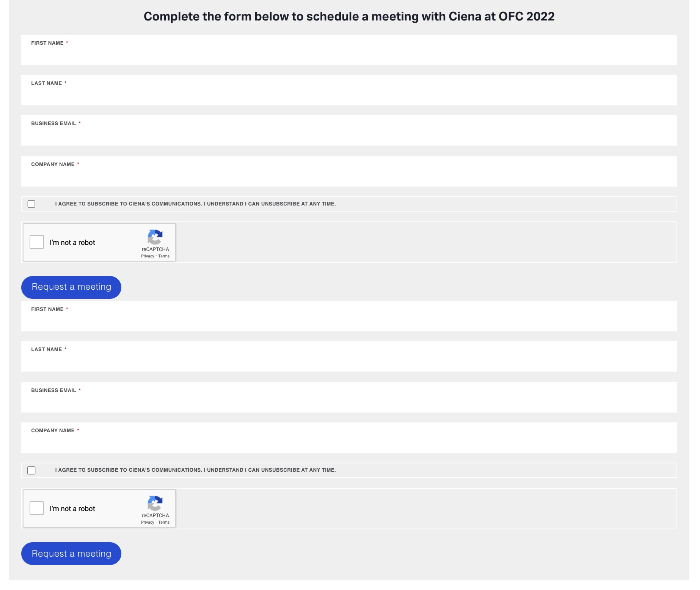The height and width of the screenshot is (590, 700).
Task: Select the first form's Company Name field
Action: point(349,171)
